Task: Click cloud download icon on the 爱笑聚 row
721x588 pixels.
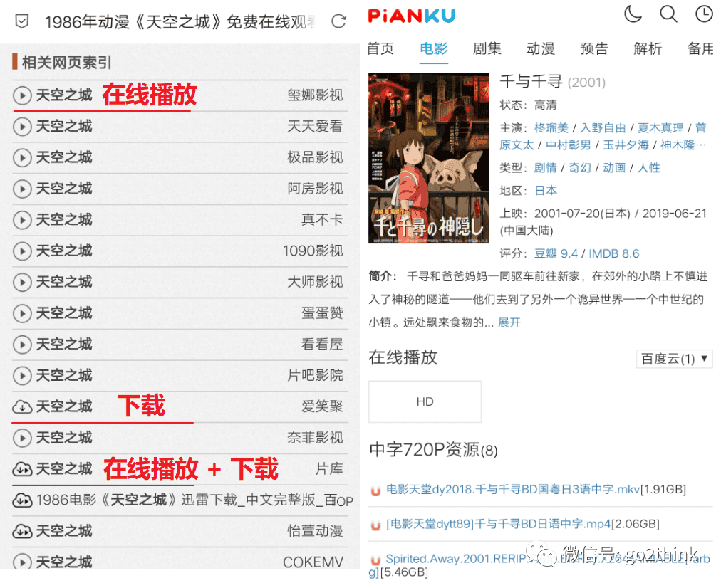Action: click(22, 407)
